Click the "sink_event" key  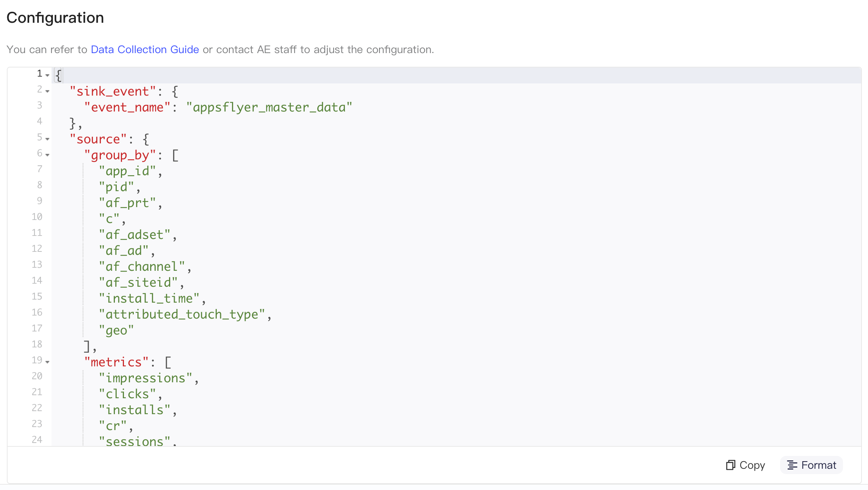pos(113,91)
